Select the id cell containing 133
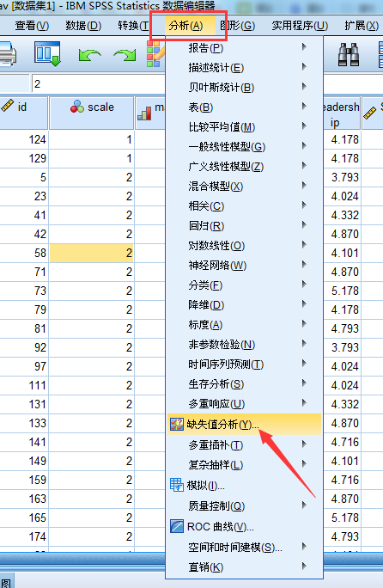Viewport: 383px width, 588px height. click(x=24, y=423)
